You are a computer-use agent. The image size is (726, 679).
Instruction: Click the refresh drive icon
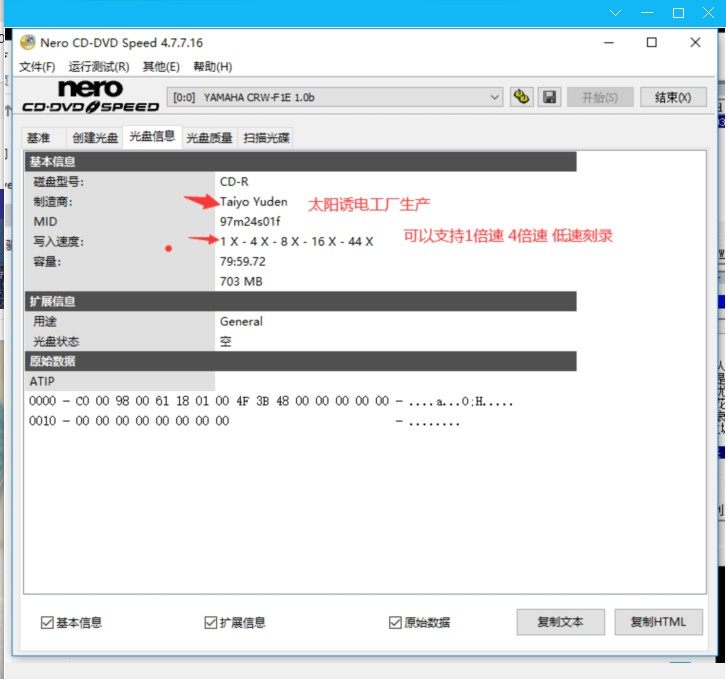coord(521,97)
